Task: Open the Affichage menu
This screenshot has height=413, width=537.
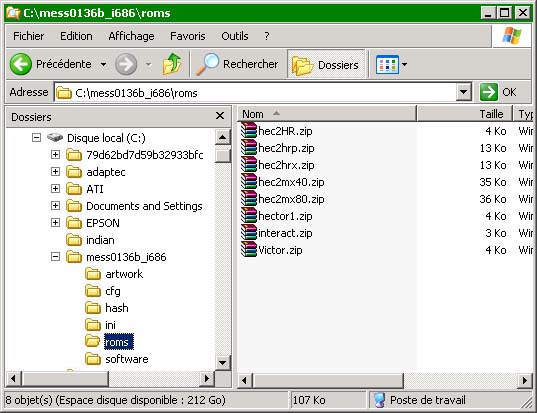Action: pyautogui.click(x=131, y=36)
